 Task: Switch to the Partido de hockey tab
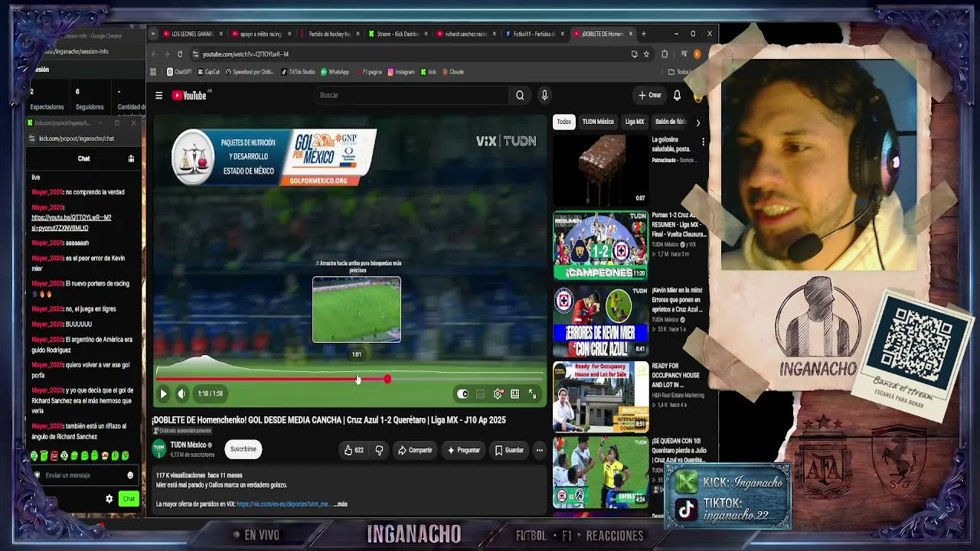(328, 34)
